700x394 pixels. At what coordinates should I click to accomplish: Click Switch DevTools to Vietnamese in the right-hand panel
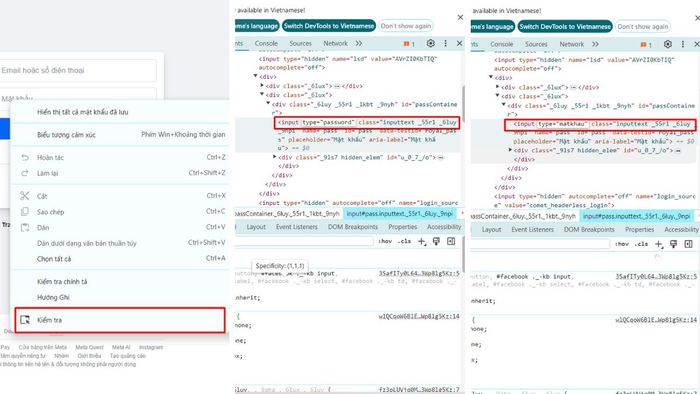(x=565, y=27)
